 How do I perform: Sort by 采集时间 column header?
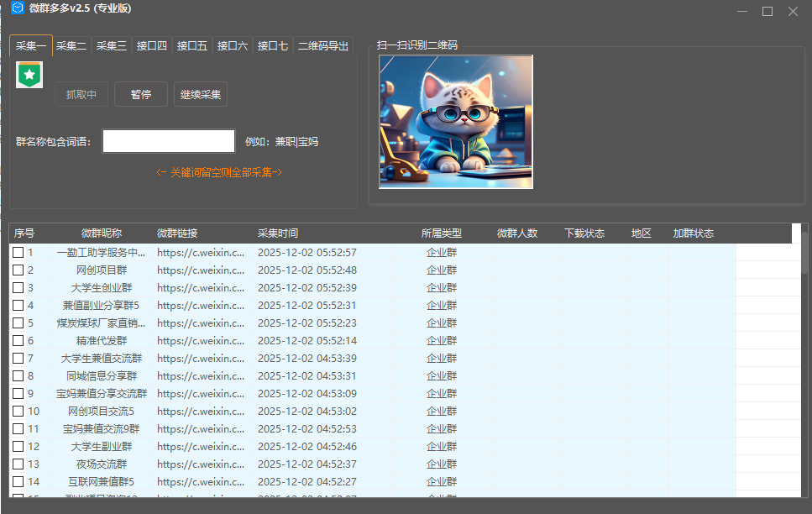tap(278, 233)
